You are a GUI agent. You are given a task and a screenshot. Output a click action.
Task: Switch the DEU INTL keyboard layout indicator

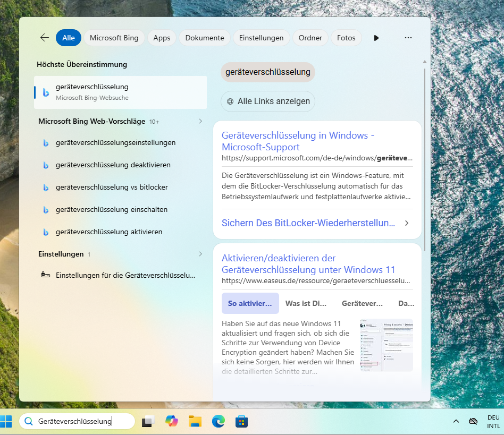(x=493, y=422)
